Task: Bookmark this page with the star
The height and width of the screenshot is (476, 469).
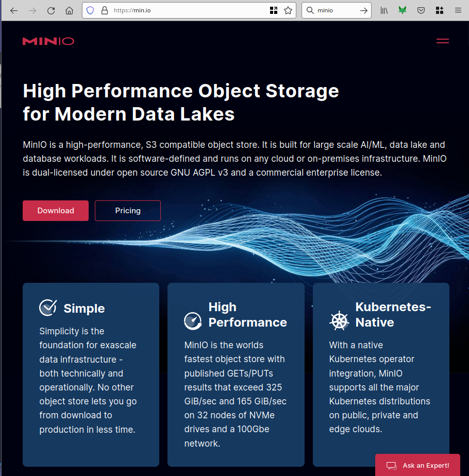Action: 288,10
